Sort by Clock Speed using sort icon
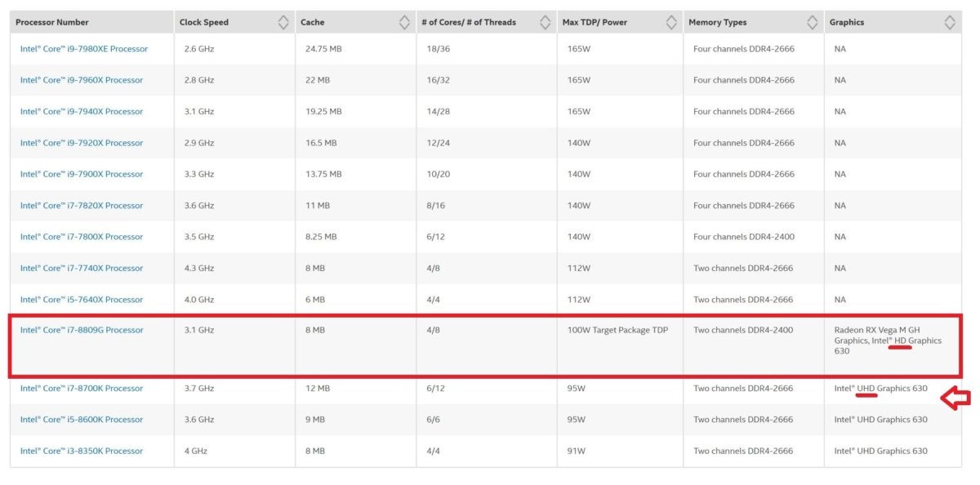This screenshot has height=485, width=980. click(283, 22)
